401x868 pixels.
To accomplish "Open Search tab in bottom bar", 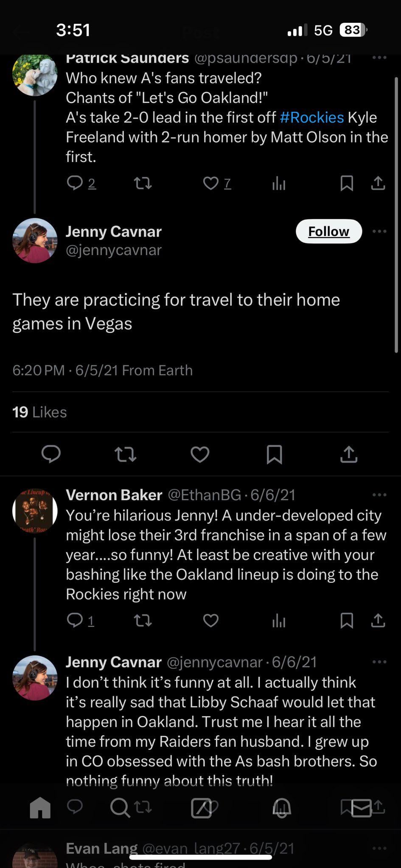I will pos(120,807).
